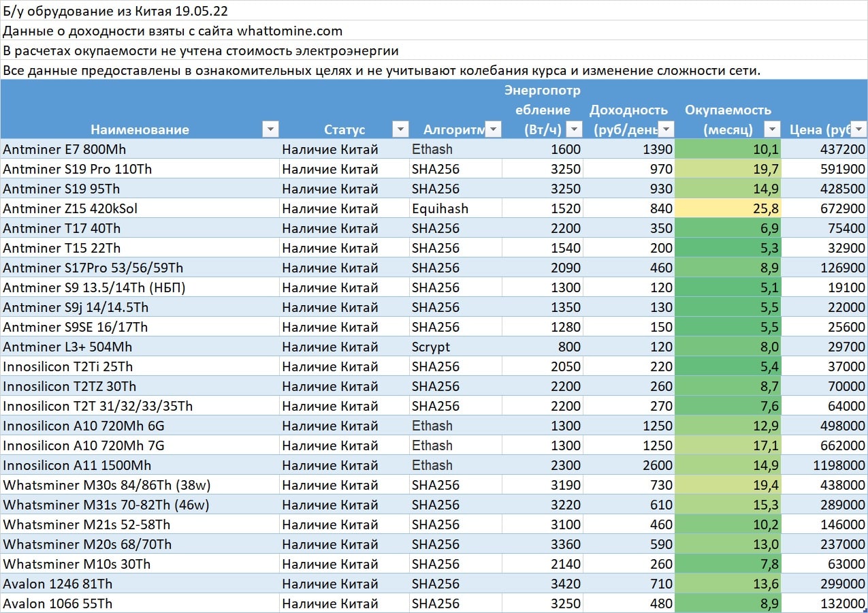868x613 pixels.
Task: Select cell 'Innosilicon A11 1500Mh'
Action: [140, 465]
